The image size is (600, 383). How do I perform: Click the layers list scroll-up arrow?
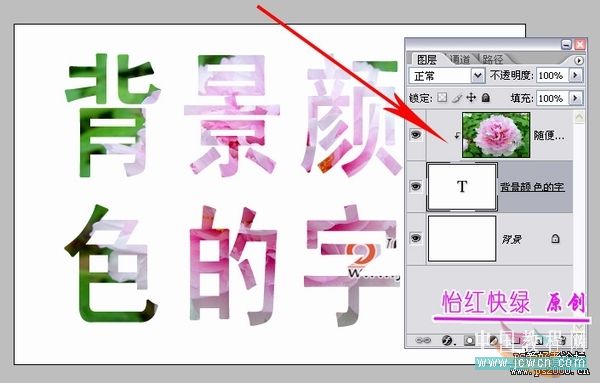579,117
